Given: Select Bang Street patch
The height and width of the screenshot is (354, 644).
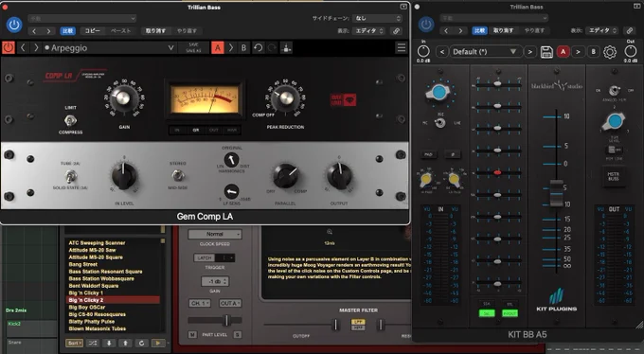Looking at the screenshot, I should (83, 264).
